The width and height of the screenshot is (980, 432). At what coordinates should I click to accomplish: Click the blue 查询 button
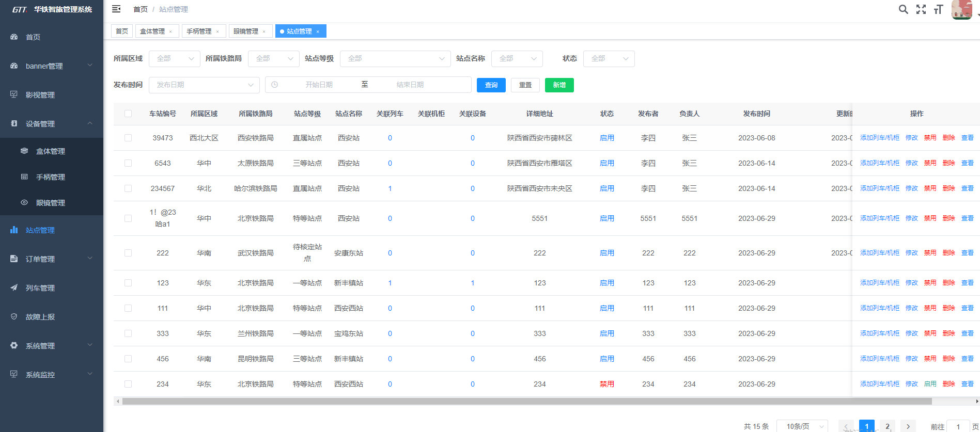[491, 85]
